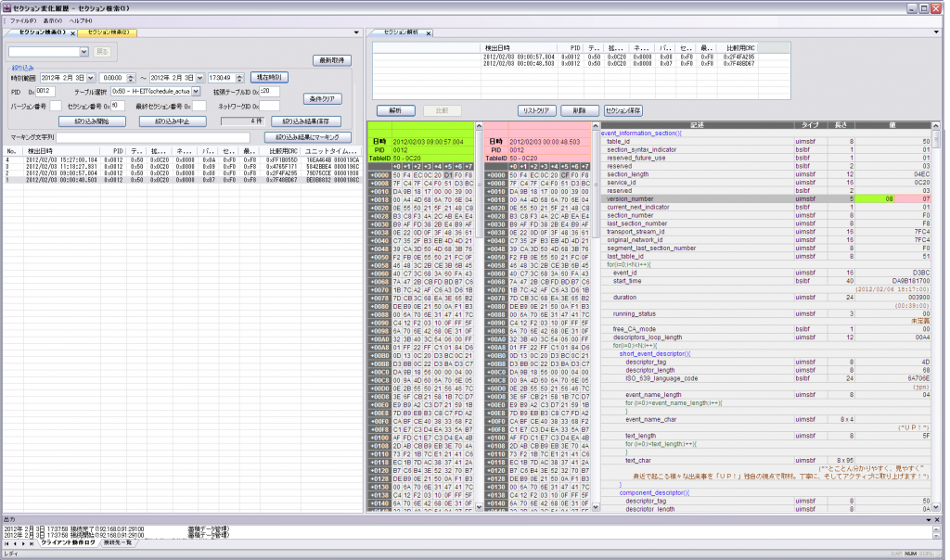Adjust the start time 0:00:00 spinner
Screen dimensions: 950x560
pyautogui.click(x=130, y=78)
